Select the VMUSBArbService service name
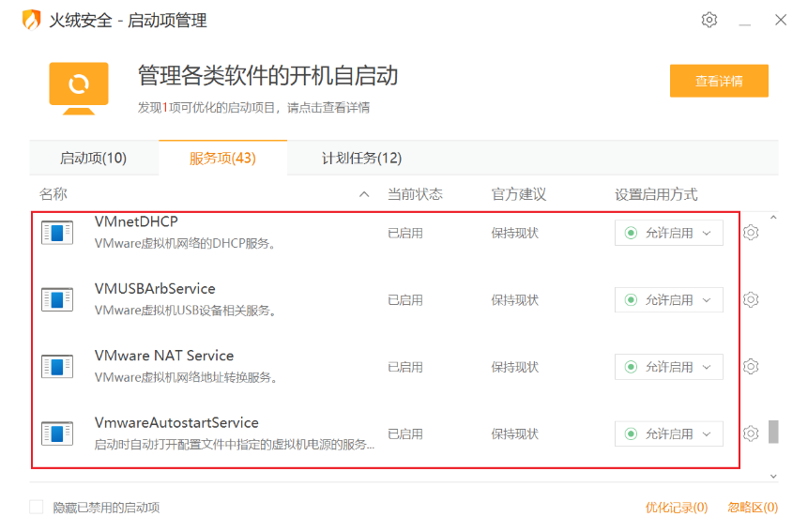This screenshot has height=532, width=808. [x=155, y=288]
